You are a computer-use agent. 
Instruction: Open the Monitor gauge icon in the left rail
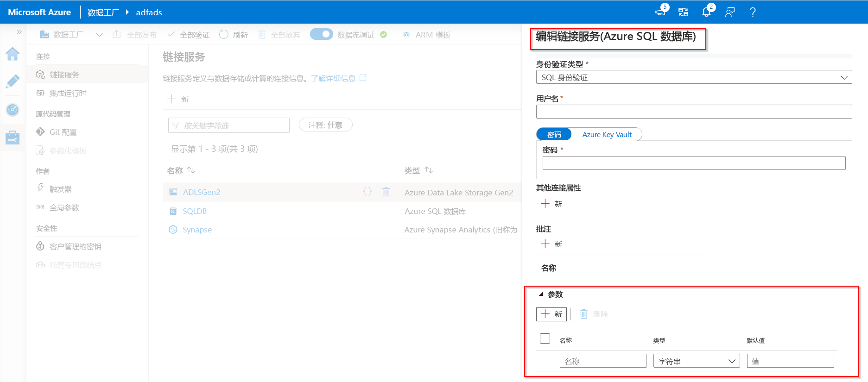coord(13,110)
